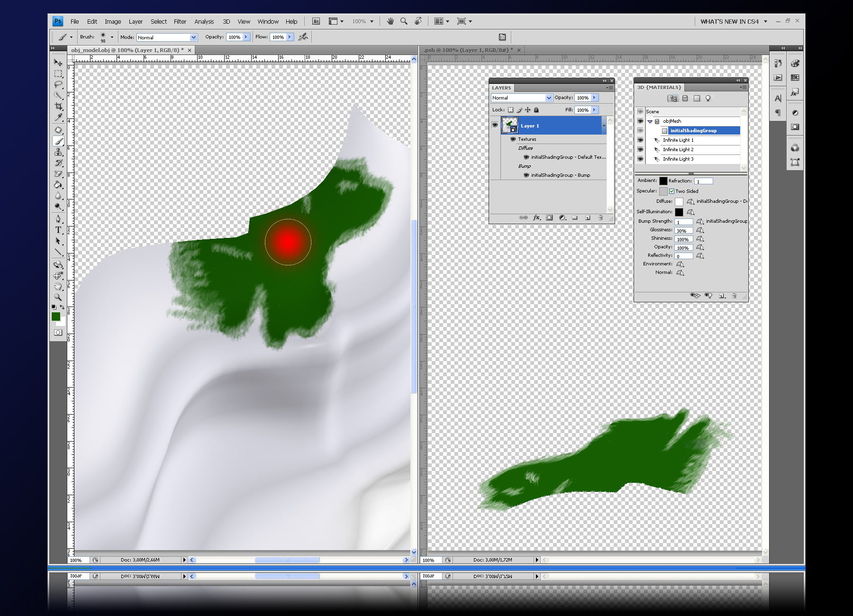853x616 pixels.
Task: Click the Glossiness value field
Action: tap(683, 231)
